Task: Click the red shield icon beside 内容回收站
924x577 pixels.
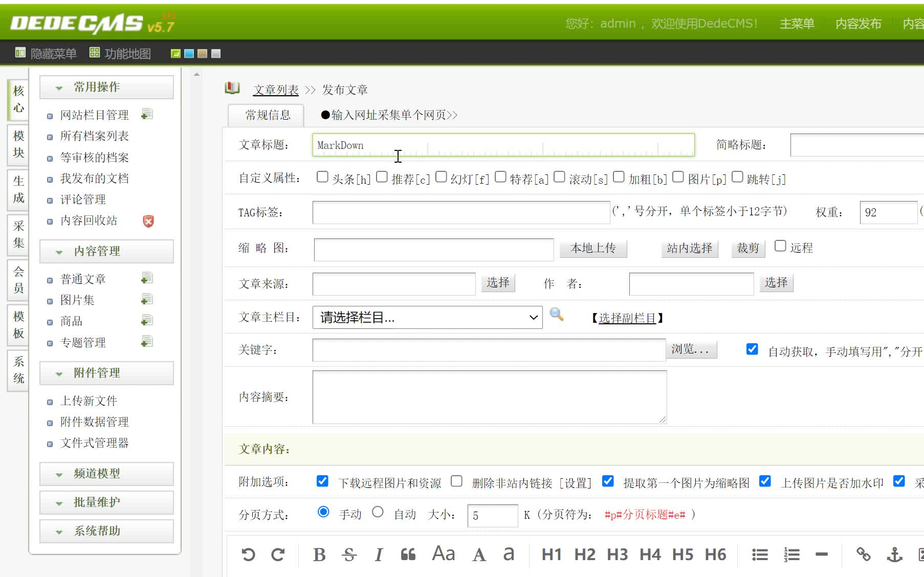Action: pyautogui.click(x=148, y=221)
